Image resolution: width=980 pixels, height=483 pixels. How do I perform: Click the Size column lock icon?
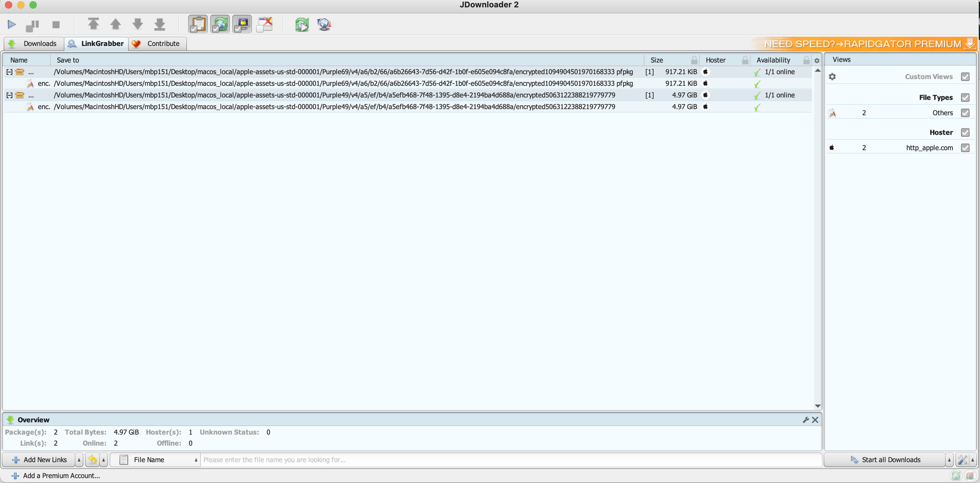pyautogui.click(x=694, y=60)
